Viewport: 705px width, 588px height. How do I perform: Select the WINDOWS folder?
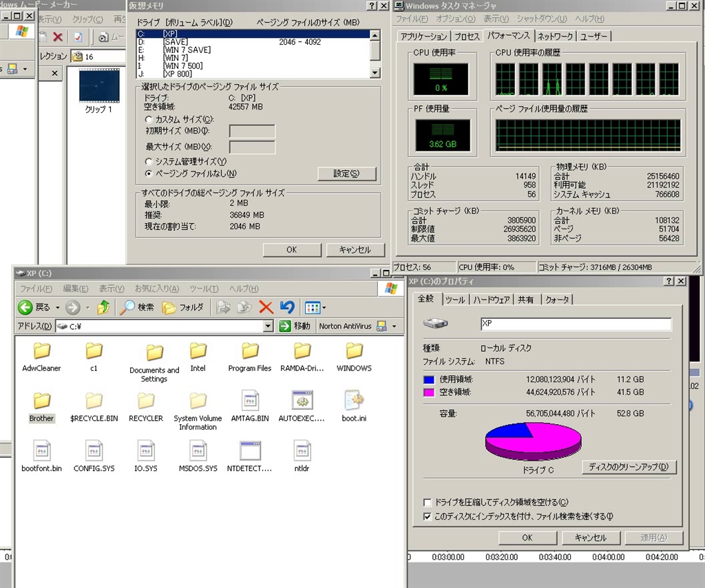tap(355, 357)
